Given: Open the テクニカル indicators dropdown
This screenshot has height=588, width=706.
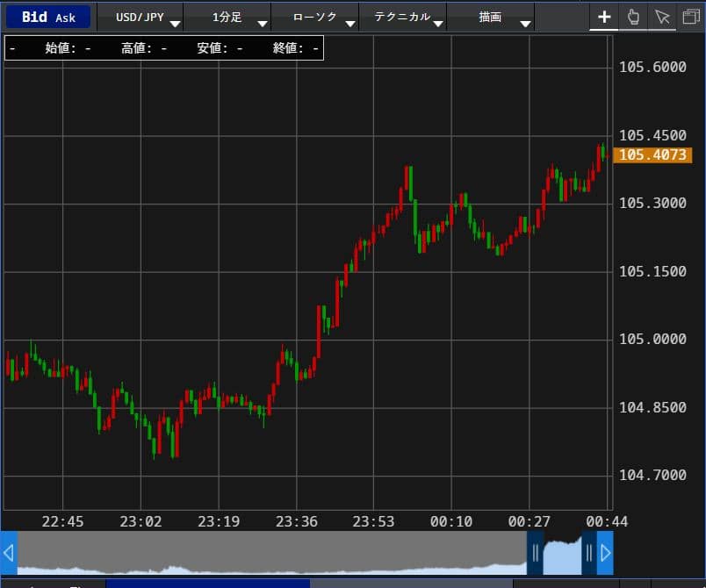Looking at the screenshot, I should point(402,17).
